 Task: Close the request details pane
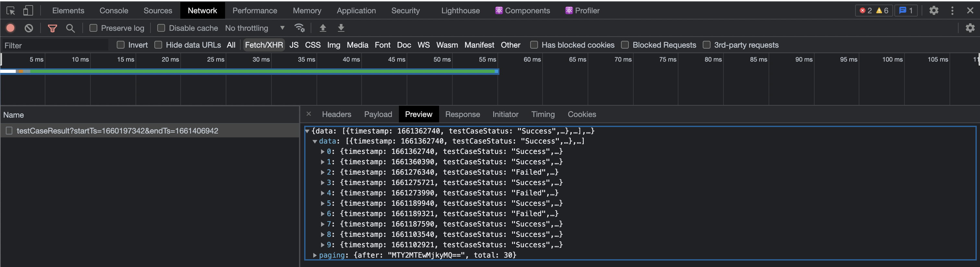308,114
